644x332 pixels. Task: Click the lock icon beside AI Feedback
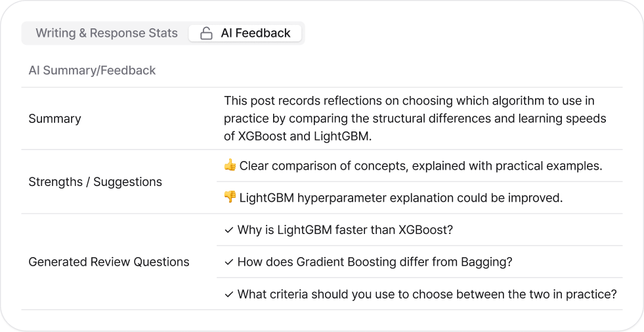pos(206,34)
